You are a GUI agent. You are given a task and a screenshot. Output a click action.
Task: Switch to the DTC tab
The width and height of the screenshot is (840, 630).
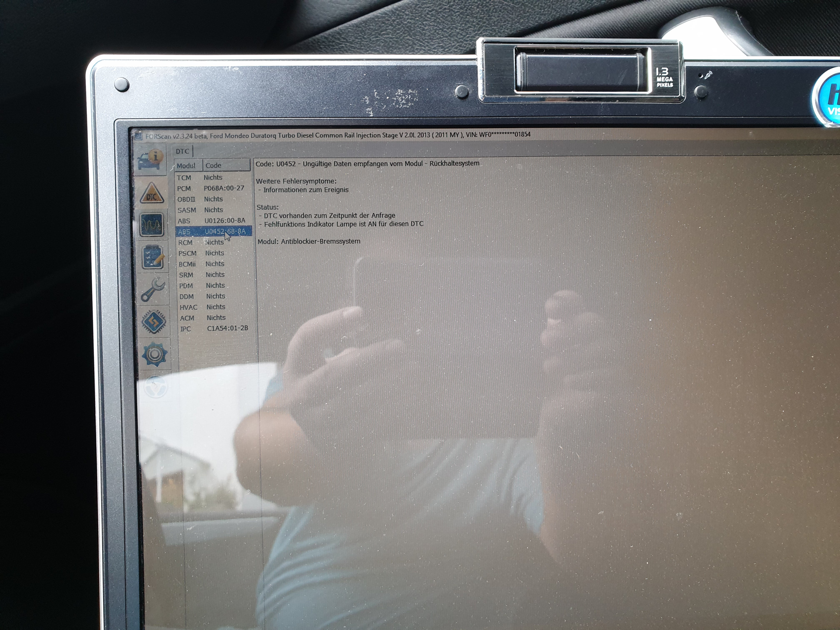pos(182,151)
